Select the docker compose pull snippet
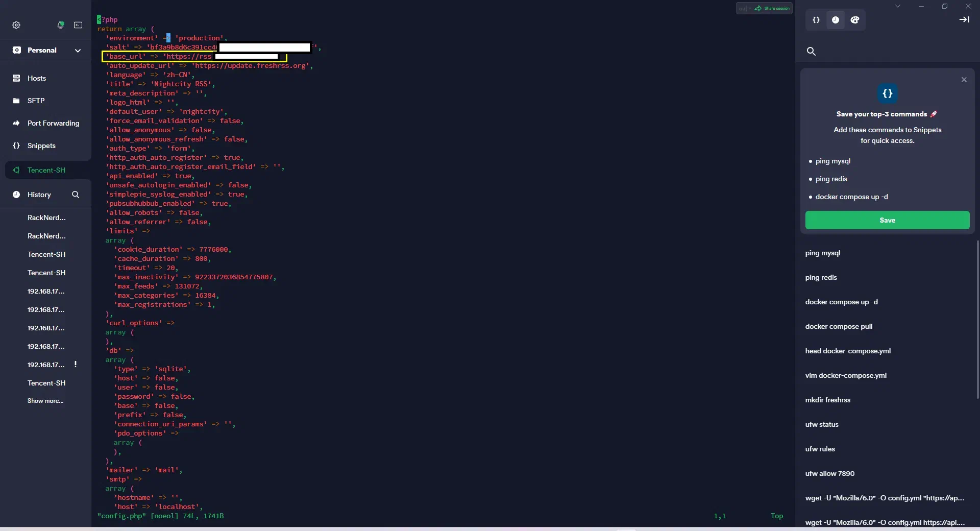Image resolution: width=980 pixels, height=531 pixels. tap(838, 326)
